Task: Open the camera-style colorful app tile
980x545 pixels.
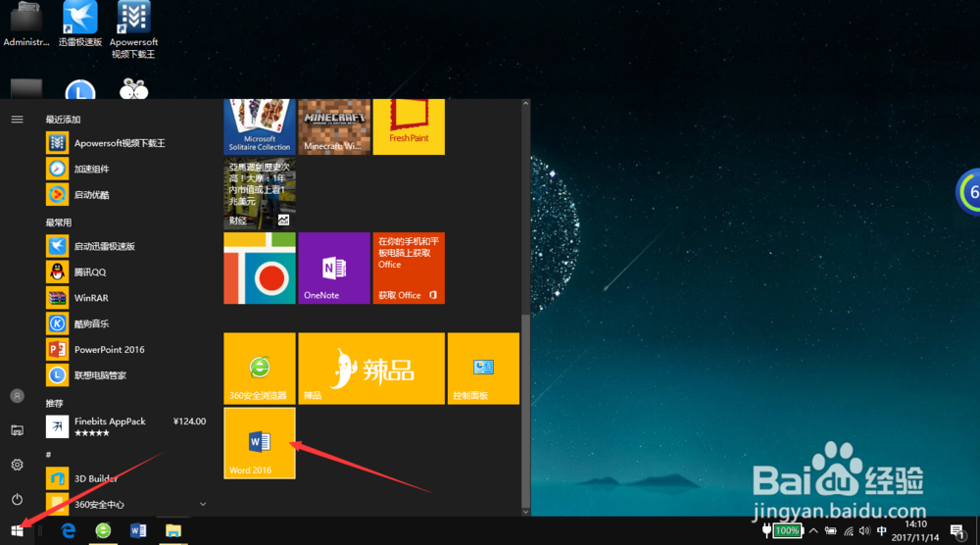Action: click(260, 269)
